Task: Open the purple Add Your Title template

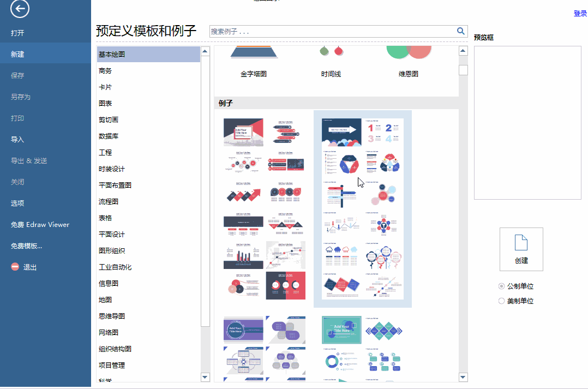Action: [x=243, y=330]
